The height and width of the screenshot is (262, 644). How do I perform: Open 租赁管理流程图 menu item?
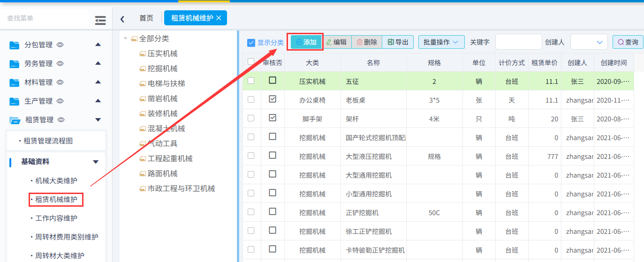(48, 141)
